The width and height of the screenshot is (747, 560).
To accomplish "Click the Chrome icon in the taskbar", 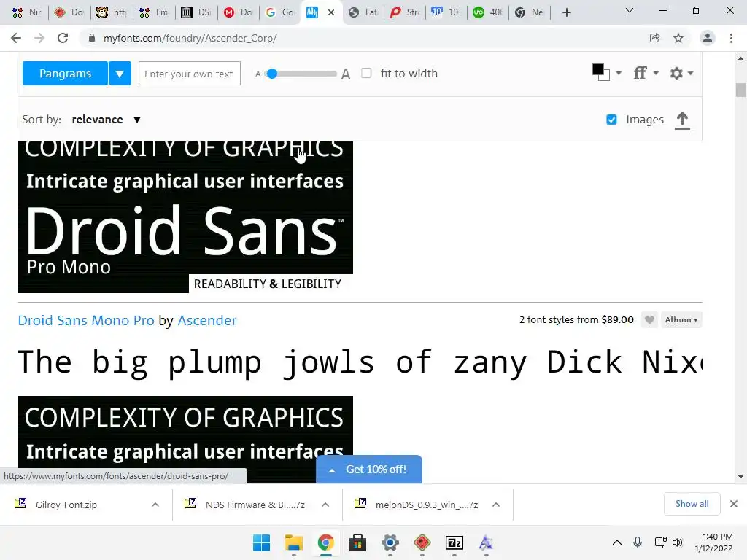I will (x=326, y=542).
